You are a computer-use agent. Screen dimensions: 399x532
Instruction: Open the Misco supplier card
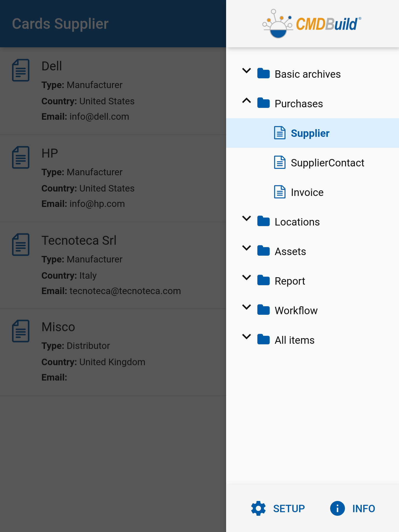click(x=112, y=352)
